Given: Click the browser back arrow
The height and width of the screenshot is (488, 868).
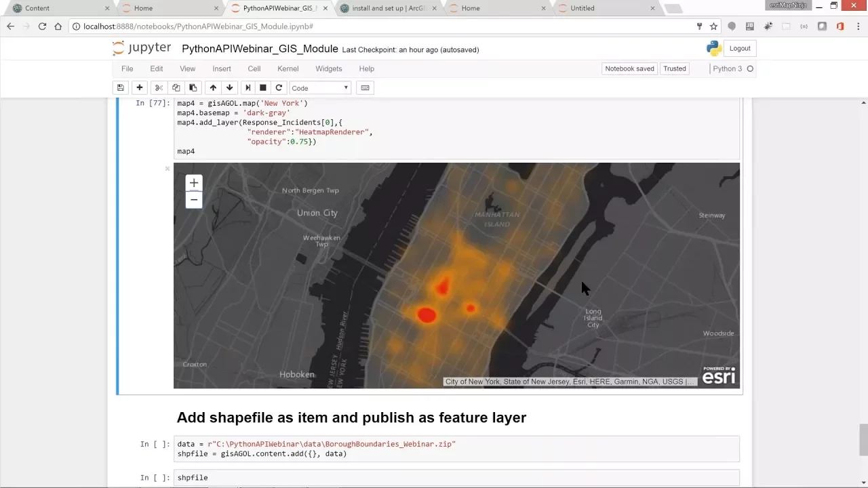Looking at the screenshot, I should click(10, 26).
